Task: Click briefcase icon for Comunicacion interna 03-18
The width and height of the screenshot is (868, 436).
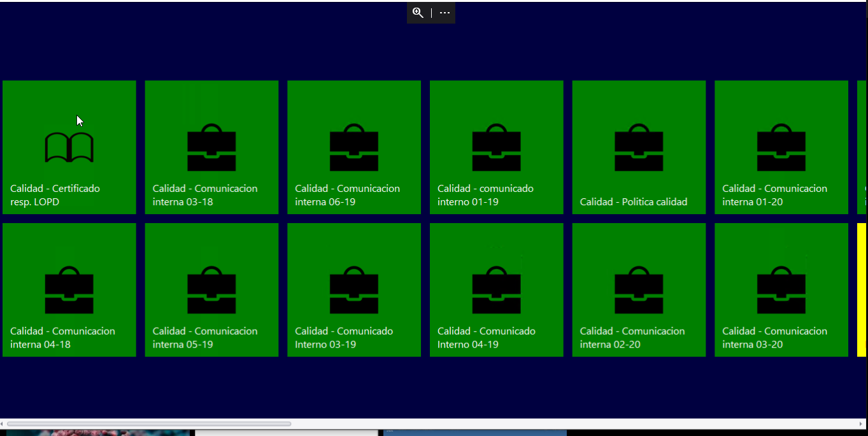Action: pyautogui.click(x=211, y=148)
